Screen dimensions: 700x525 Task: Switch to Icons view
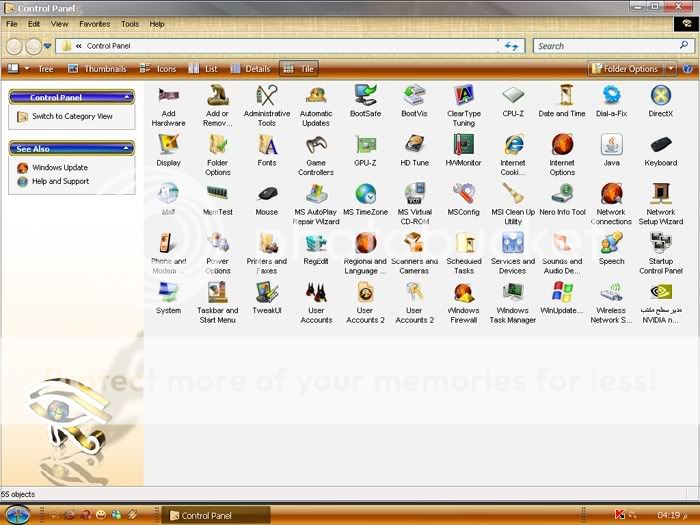click(158, 69)
